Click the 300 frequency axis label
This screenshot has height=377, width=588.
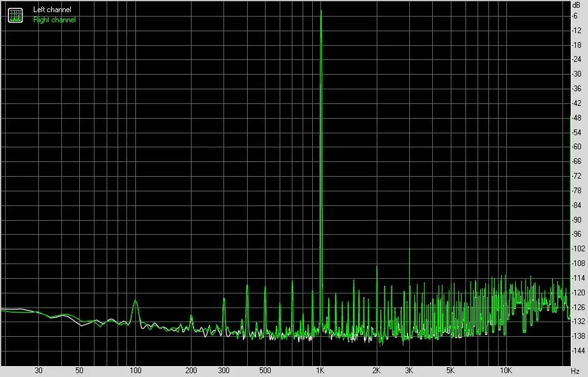[x=223, y=371]
